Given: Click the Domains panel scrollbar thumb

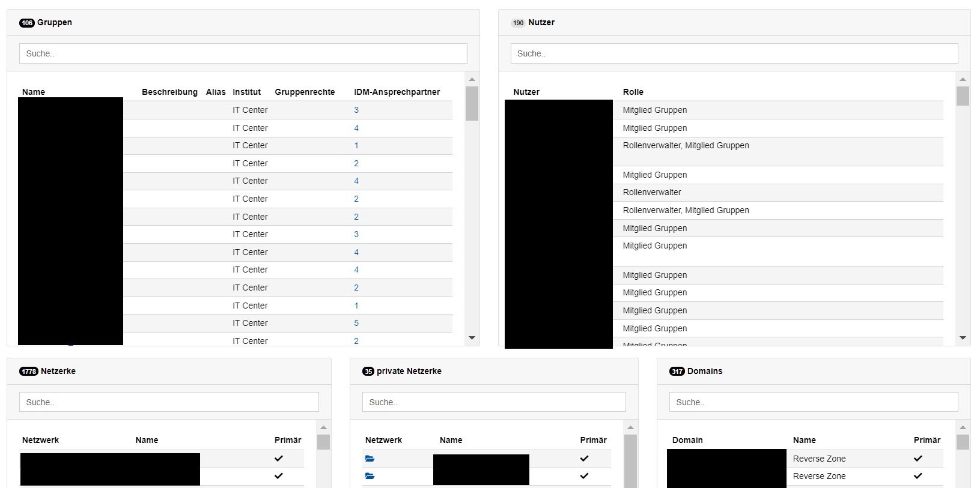Looking at the screenshot, I should [963, 442].
